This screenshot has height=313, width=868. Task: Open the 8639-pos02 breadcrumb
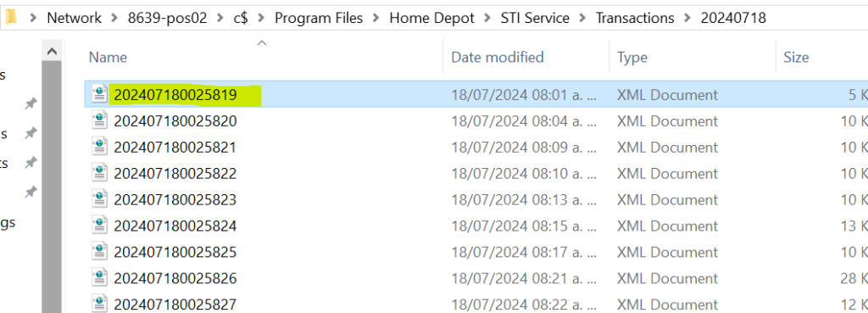[167, 19]
